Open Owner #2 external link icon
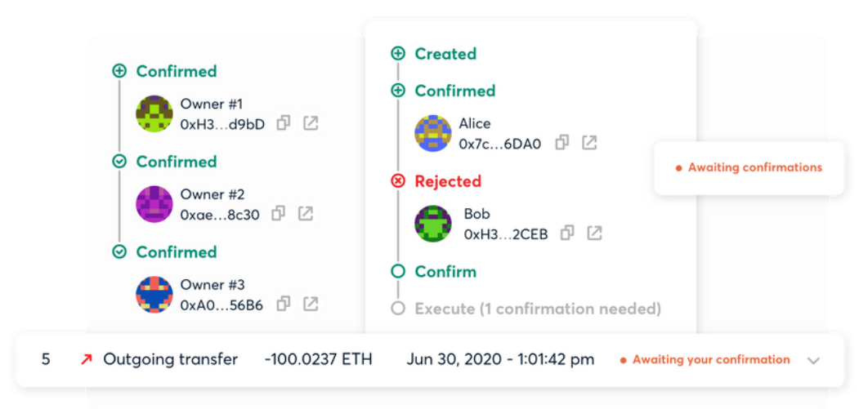 [x=306, y=213]
